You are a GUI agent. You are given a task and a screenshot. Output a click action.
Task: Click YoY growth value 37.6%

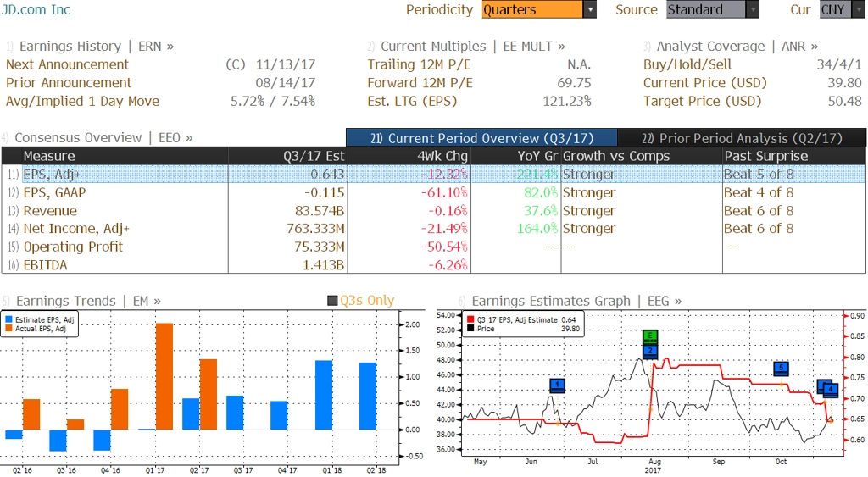(541, 211)
